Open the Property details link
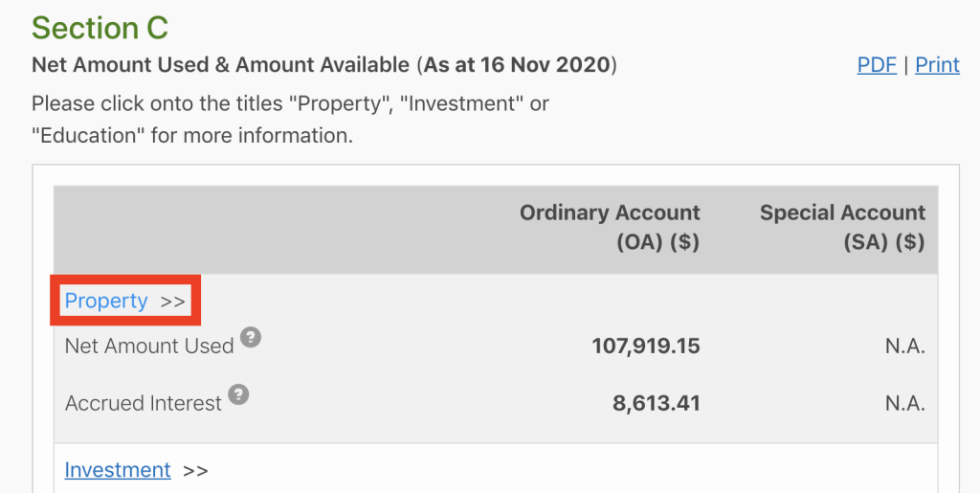Screen dimensions: 980x493 pos(106,301)
